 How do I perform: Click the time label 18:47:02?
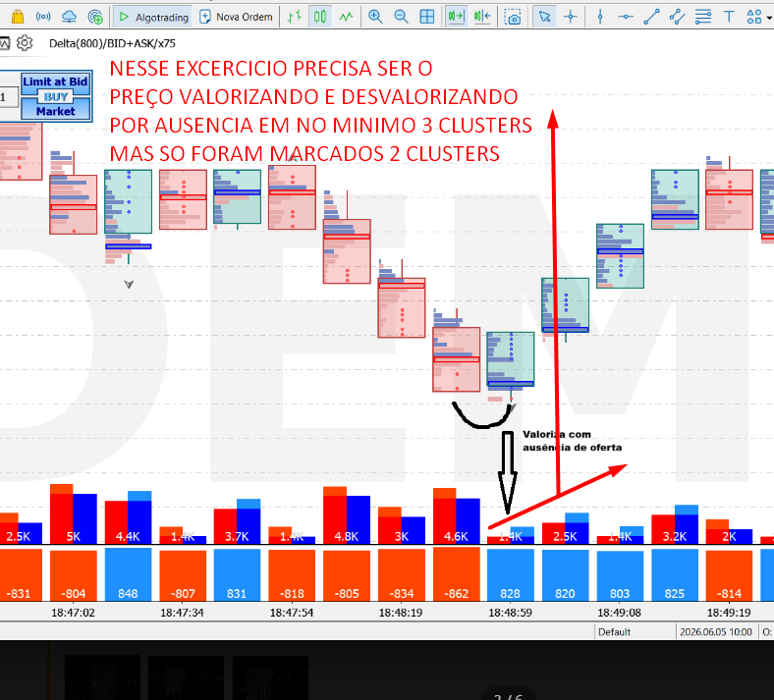(x=73, y=613)
